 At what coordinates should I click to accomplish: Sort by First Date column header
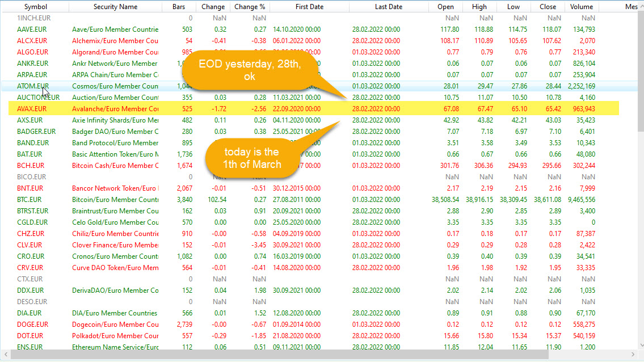309,7
